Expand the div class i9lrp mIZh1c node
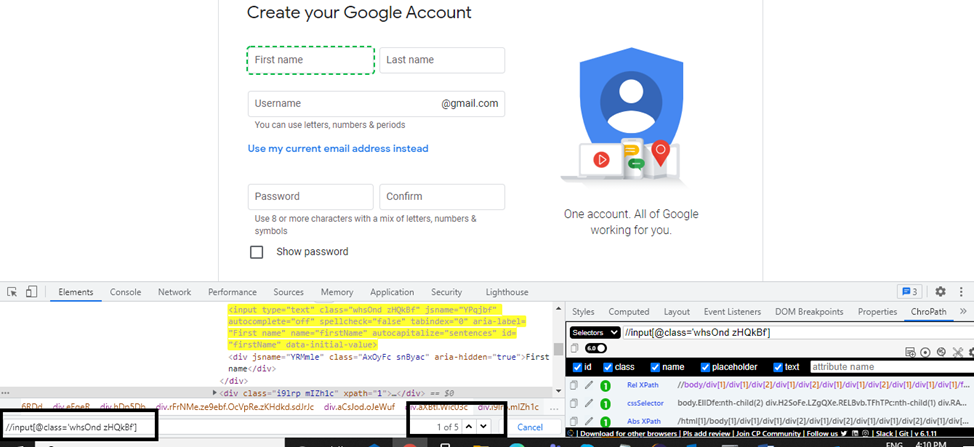The height and width of the screenshot is (447, 974). 215,393
